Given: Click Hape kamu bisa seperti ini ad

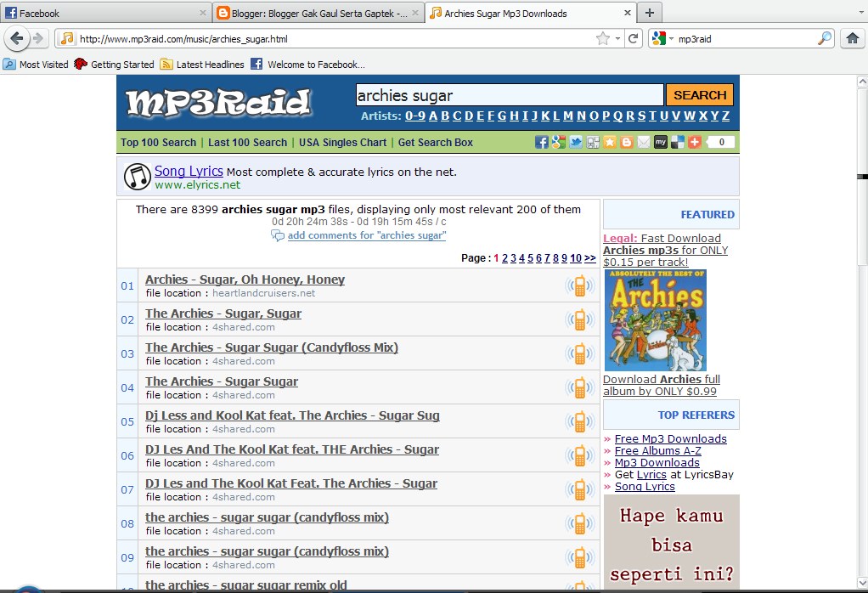Looking at the screenshot, I should pos(672,543).
